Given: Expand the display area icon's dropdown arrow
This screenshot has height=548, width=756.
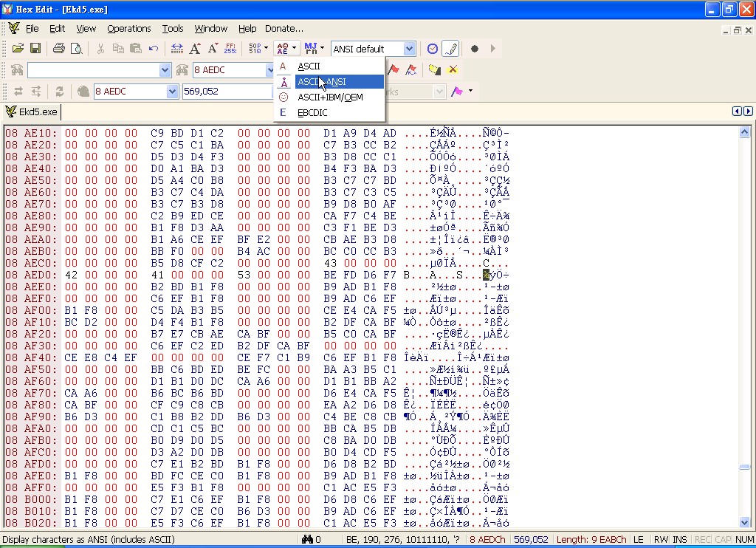Looking at the screenshot, I should coord(266,48).
